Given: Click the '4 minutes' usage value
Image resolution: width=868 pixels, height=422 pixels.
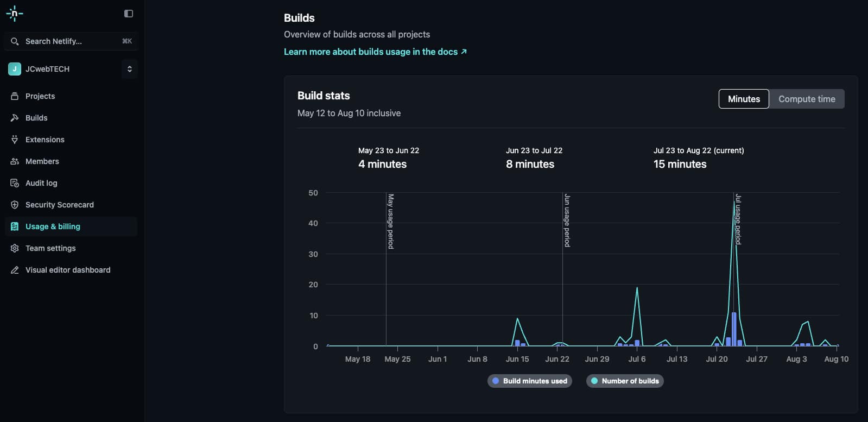Looking at the screenshot, I should [x=382, y=164].
